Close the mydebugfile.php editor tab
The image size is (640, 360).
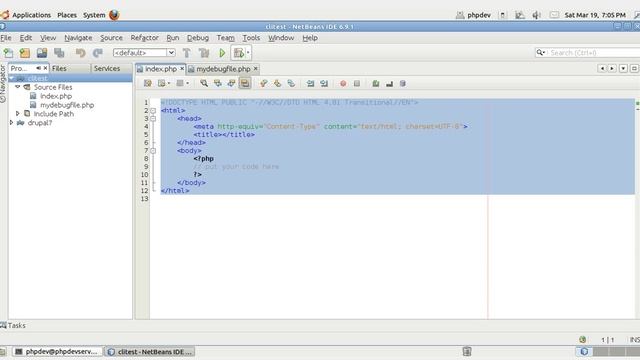[x=256, y=69]
